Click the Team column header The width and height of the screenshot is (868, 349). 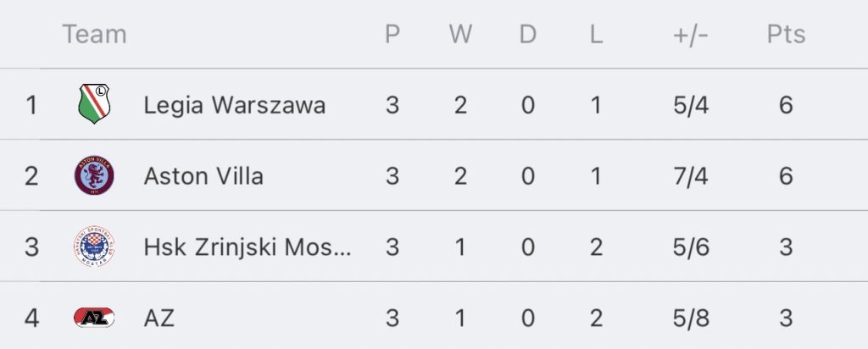click(94, 35)
